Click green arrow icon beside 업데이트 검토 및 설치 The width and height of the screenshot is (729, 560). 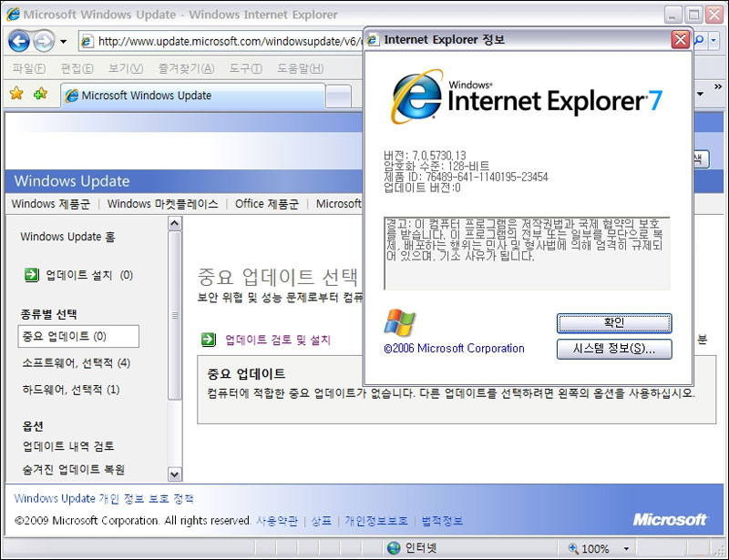[x=209, y=340]
